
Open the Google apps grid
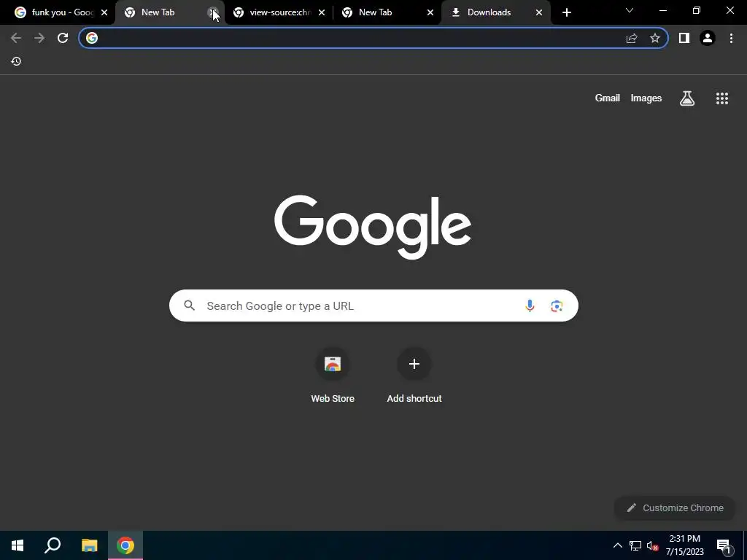(x=722, y=98)
